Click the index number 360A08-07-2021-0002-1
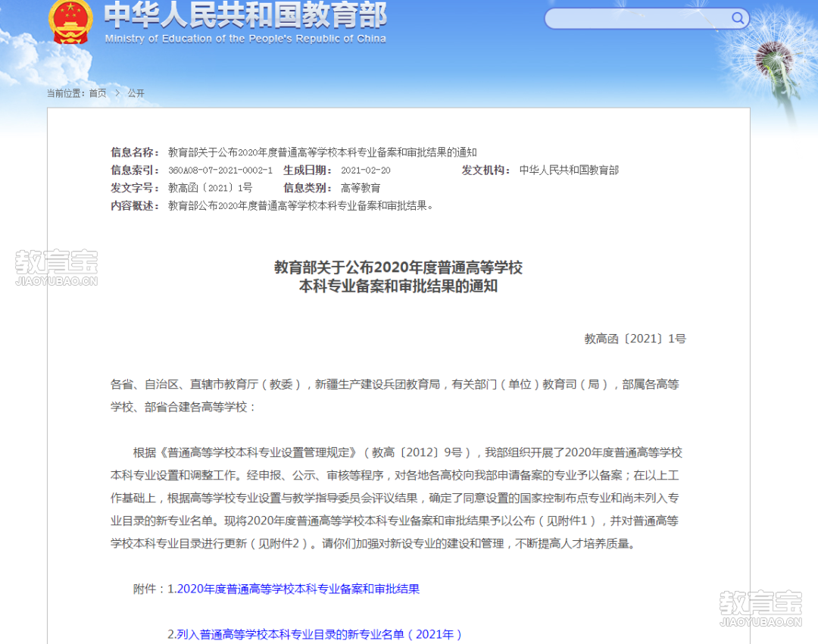This screenshot has height=644, width=818. tap(220, 170)
